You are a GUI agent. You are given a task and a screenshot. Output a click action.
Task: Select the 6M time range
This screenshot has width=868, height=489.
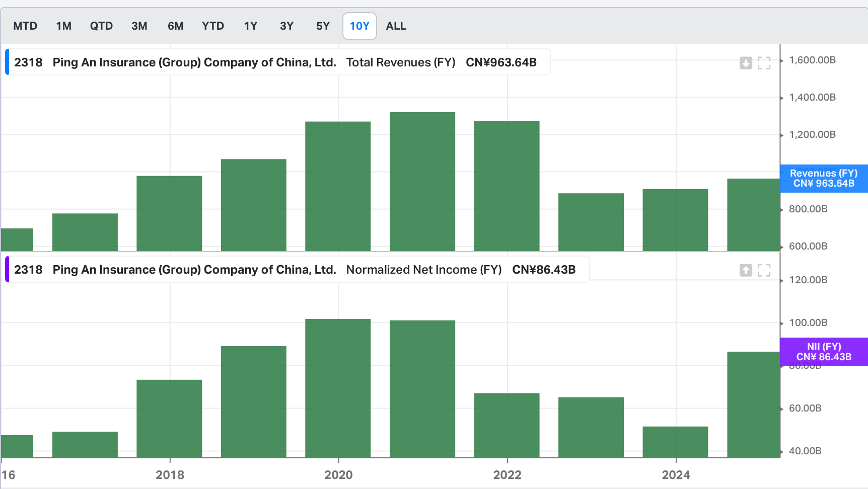tap(176, 26)
